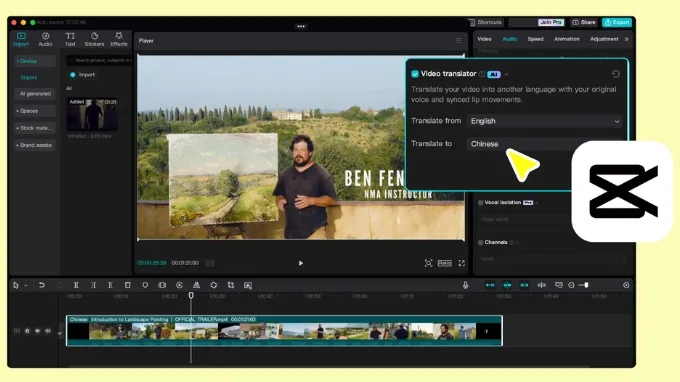Split the clip at playhead
The width and height of the screenshot is (680, 382).
pos(76,285)
